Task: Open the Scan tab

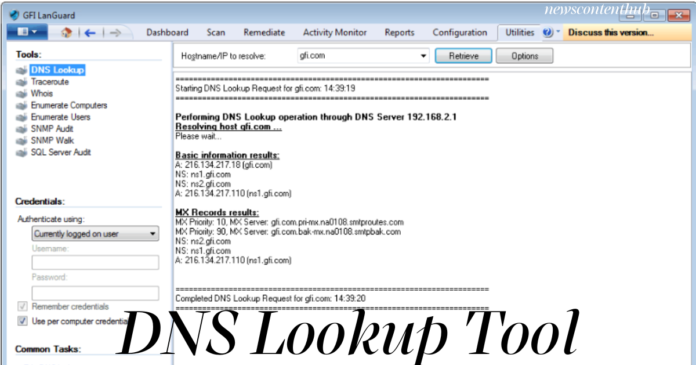Action: coord(216,32)
